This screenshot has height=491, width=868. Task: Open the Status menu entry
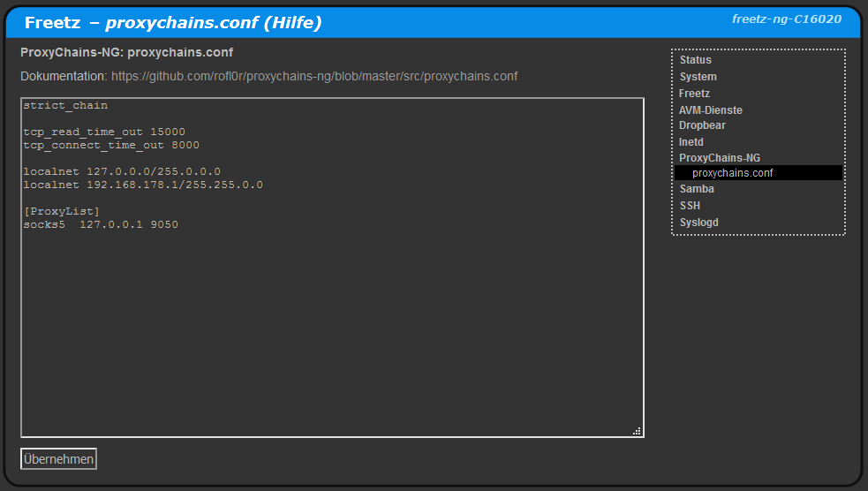pyautogui.click(x=695, y=60)
